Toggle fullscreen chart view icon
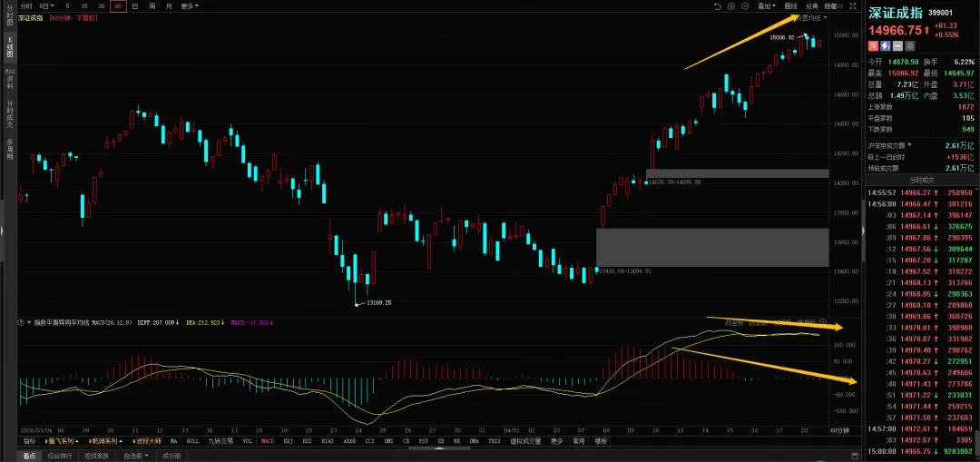The height and width of the screenshot is (462, 980). [853, 5]
